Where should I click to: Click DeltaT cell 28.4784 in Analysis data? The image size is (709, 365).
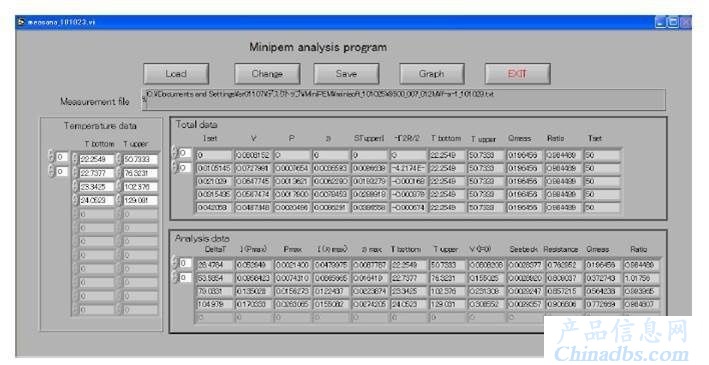(215, 265)
